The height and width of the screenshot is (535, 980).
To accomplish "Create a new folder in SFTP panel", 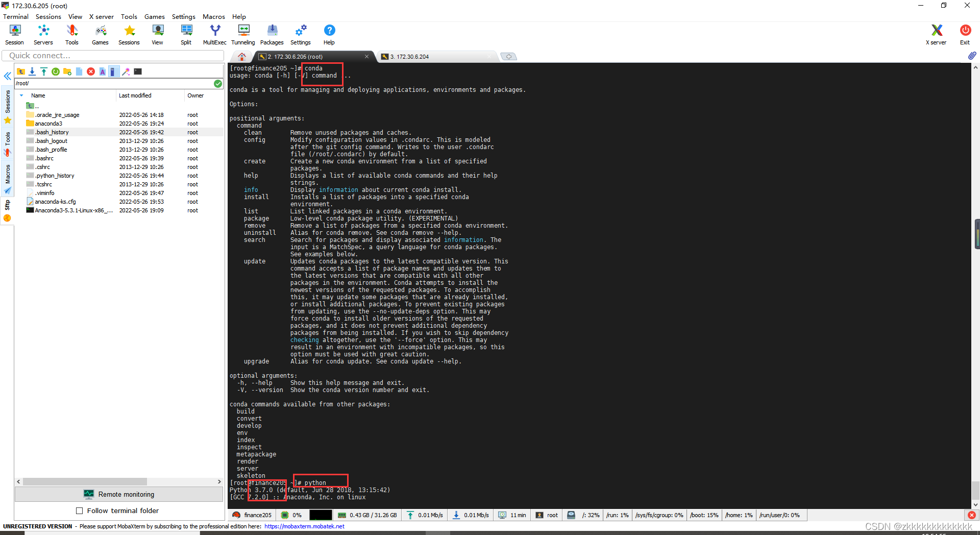I will [67, 71].
